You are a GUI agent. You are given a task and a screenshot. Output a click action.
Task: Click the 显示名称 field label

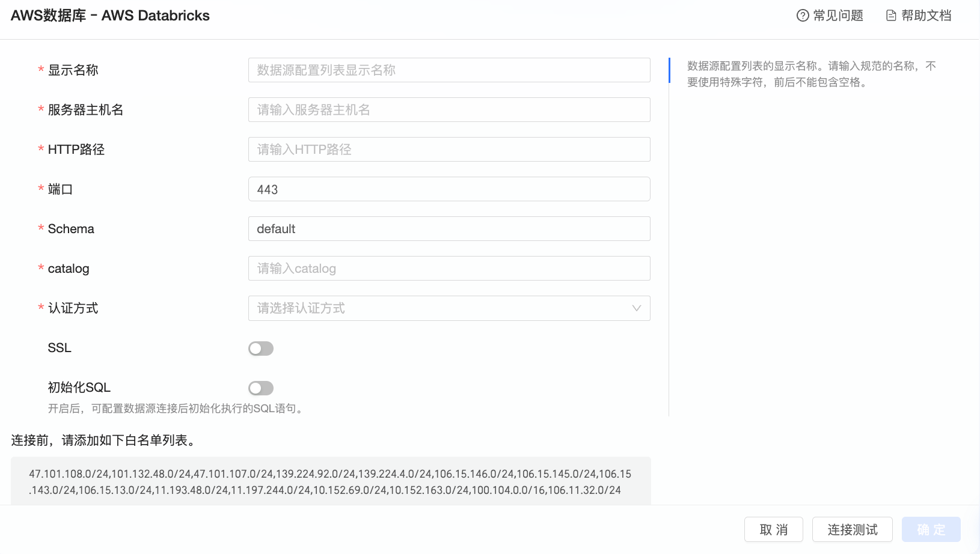(73, 70)
